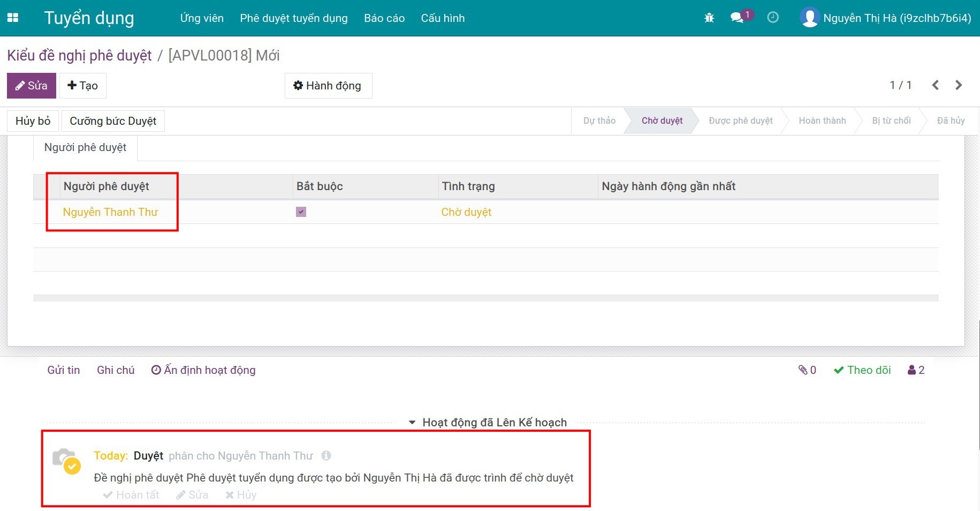Go to next record arrow
Screen dimensions: 980x511
click(958, 85)
